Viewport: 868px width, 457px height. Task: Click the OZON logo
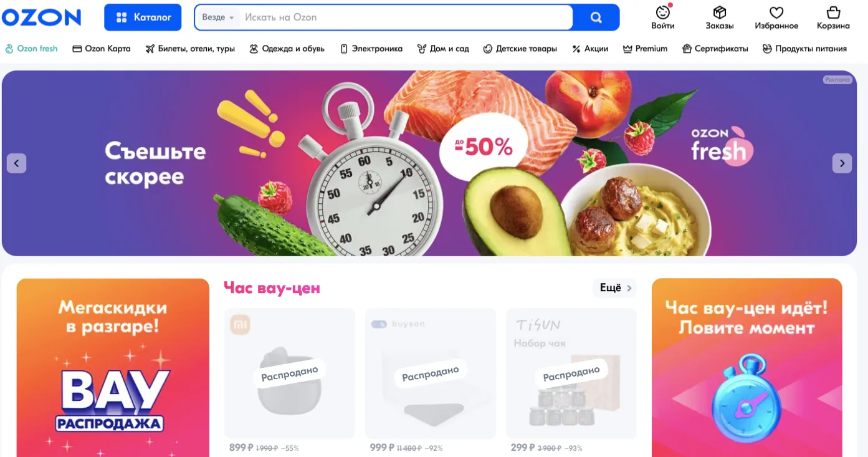click(x=41, y=17)
